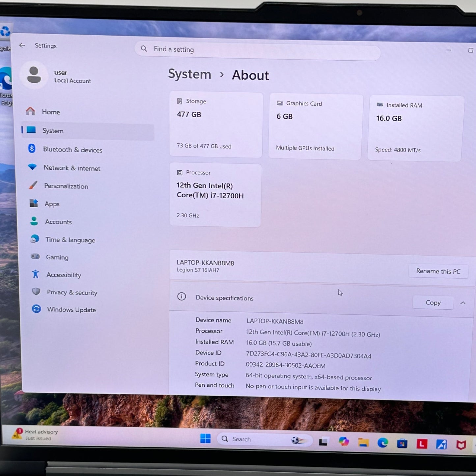This screenshot has height=476, width=476.
Task: Open the Home settings page
Action: [87, 112]
